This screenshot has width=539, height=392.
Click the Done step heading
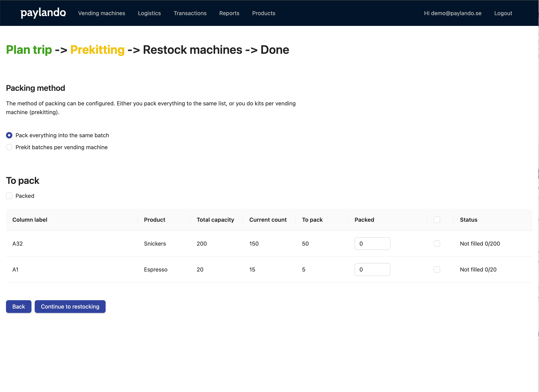click(x=275, y=50)
